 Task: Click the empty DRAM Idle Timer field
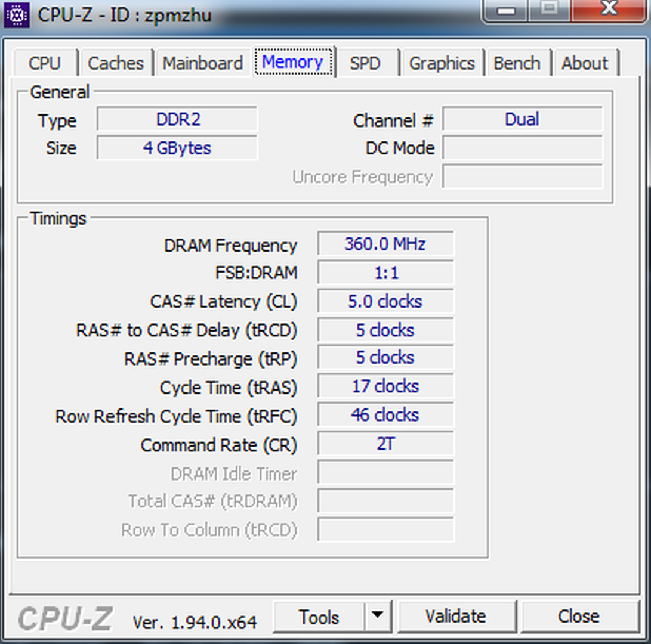tap(385, 472)
